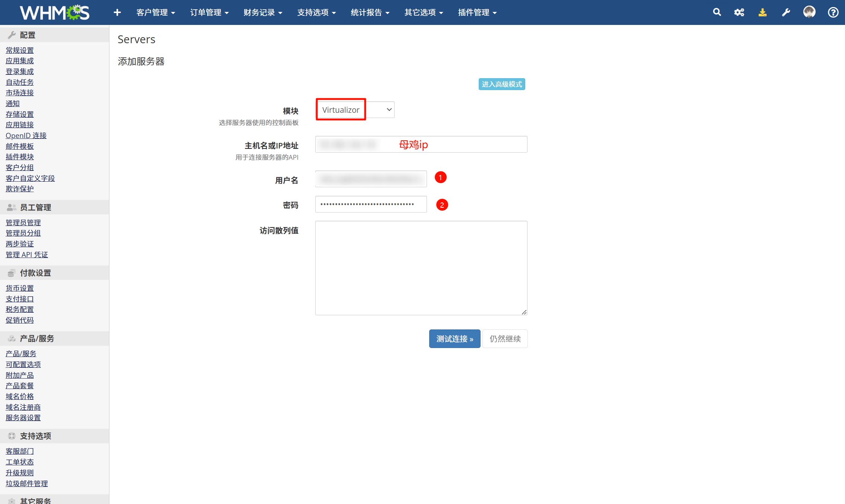This screenshot has height=504, width=845.
Task: Open the 插件管理 menu
Action: (x=477, y=12)
